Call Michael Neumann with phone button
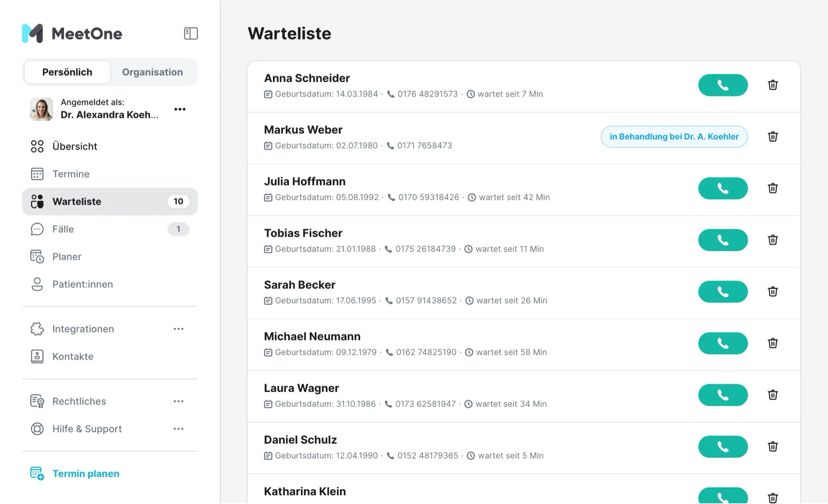Image resolution: width=828 pixels, height=504 pixels. (723, 343)
